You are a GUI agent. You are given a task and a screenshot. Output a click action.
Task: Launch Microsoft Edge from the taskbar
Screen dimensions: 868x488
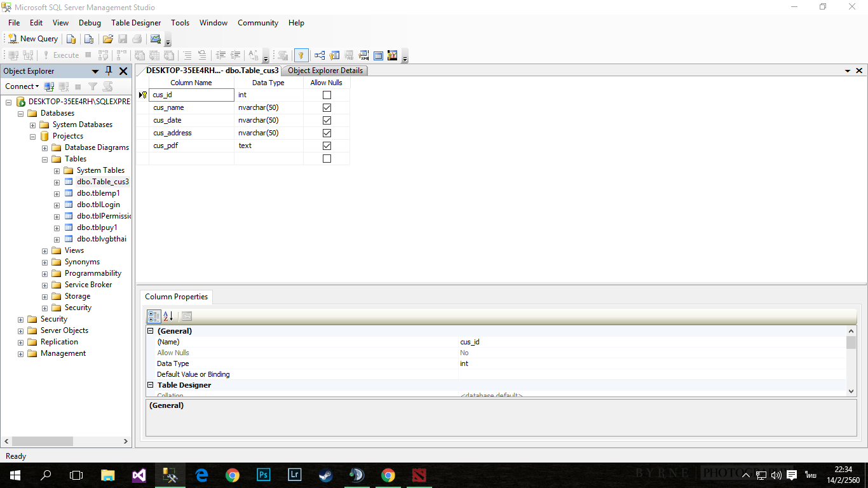click(201, 475)
